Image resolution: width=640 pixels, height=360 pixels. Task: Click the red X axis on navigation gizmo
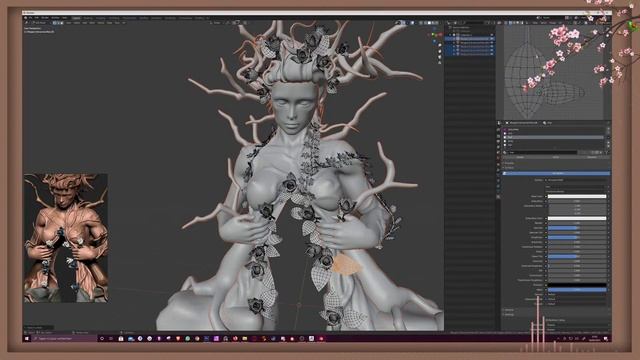(440, 34)
